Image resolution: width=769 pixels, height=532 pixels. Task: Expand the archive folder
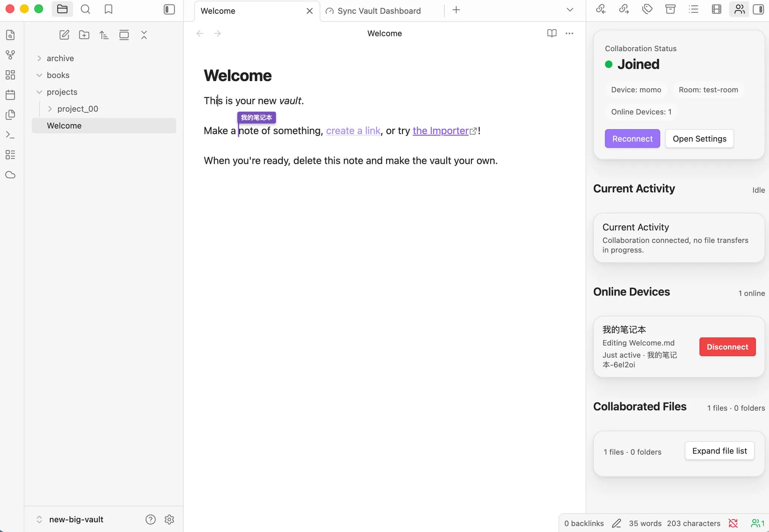(39, 58)
